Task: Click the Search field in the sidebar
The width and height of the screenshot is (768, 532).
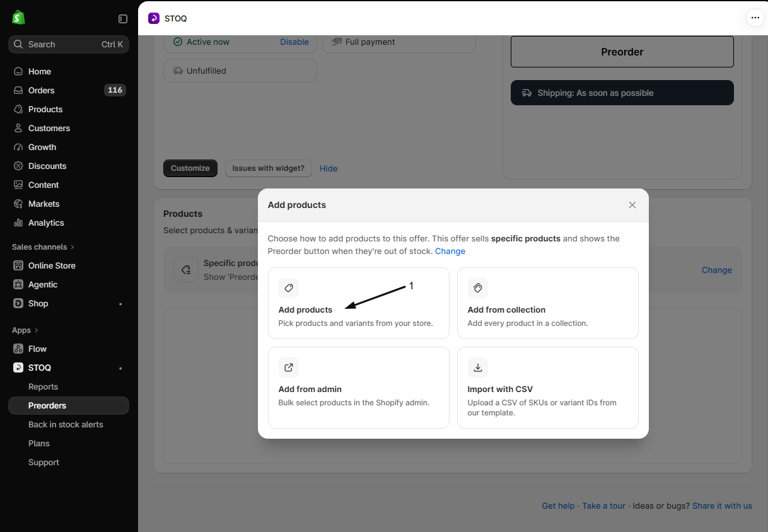Action: pyautogui.click(x=69, y=44)
